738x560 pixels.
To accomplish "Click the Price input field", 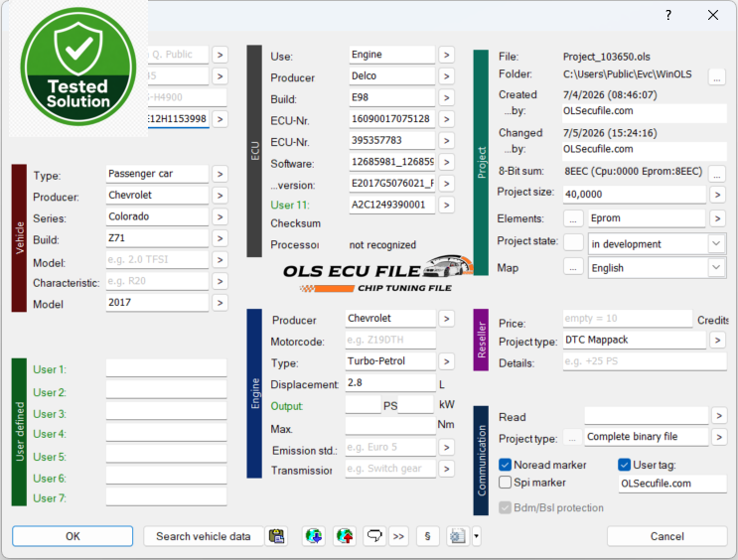I will (628, 319).
